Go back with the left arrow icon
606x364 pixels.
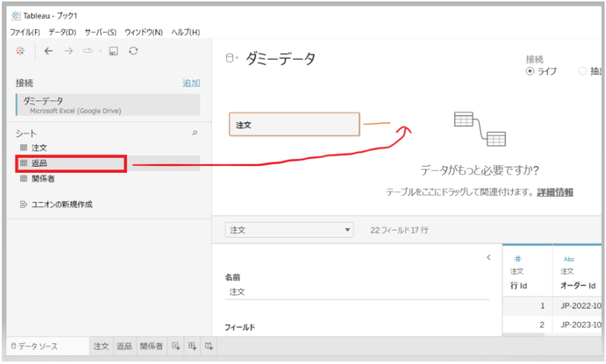coord(48,51)
